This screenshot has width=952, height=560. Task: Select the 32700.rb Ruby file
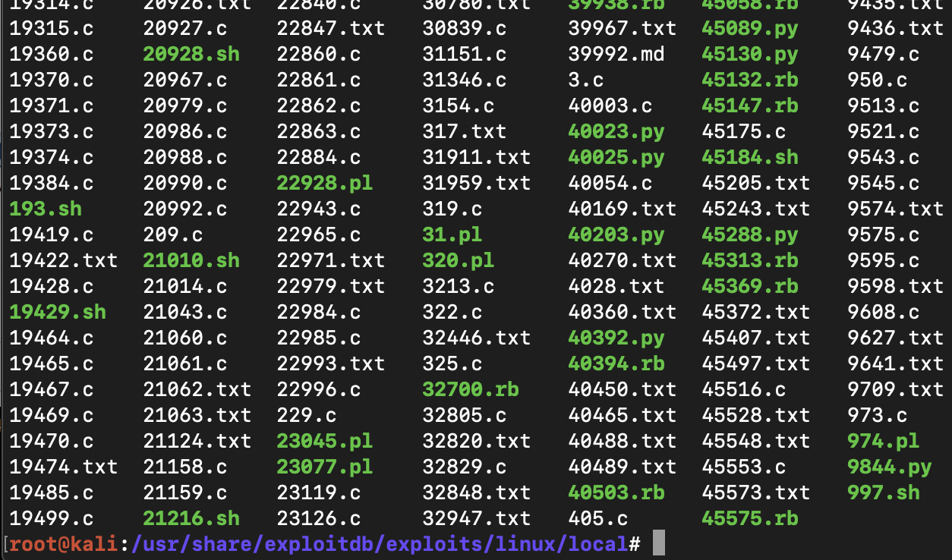coord(470,389)
